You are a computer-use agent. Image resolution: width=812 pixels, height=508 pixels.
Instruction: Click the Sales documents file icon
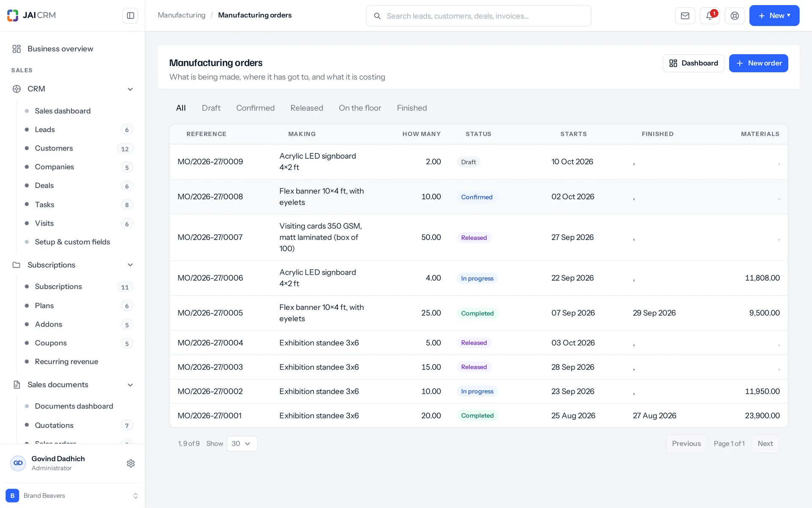(x=16, y=384)
